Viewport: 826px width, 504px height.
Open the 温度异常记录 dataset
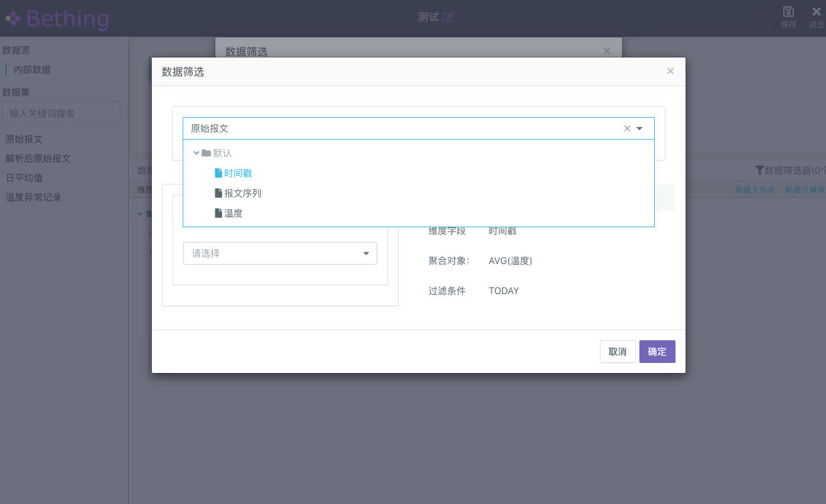33,197
